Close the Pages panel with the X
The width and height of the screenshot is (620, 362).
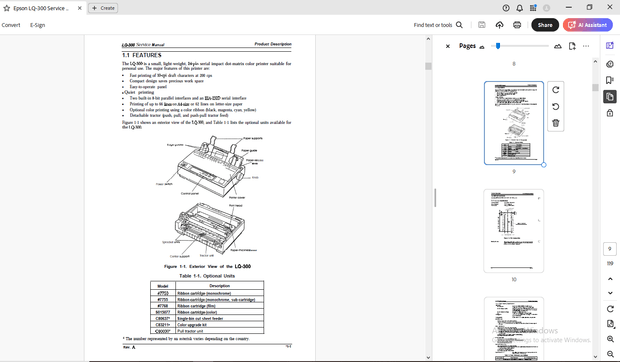tap(448, 46)
